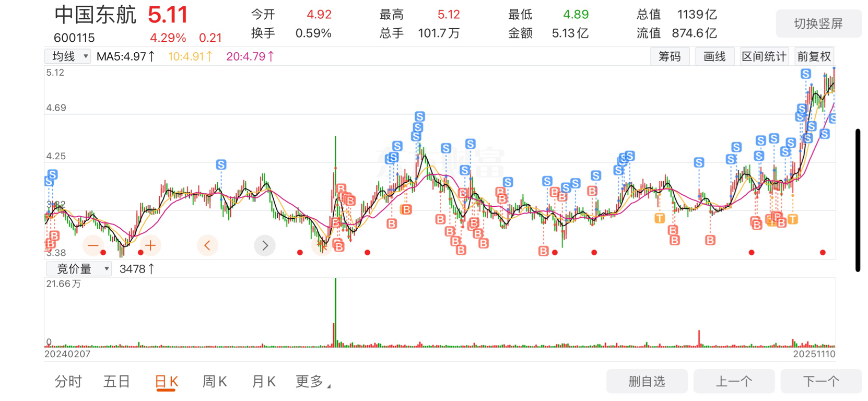Click the tallest green volume bar

[x=335, y=312]
